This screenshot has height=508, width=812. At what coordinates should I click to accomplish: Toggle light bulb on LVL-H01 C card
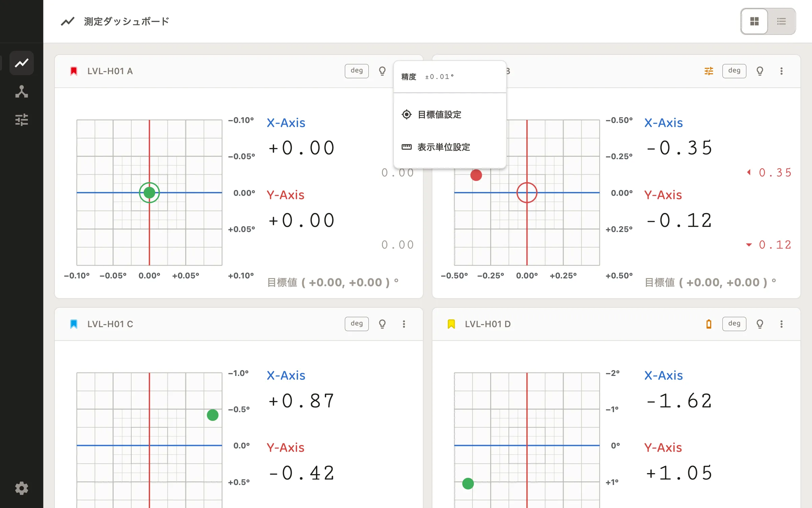[382, 324]
